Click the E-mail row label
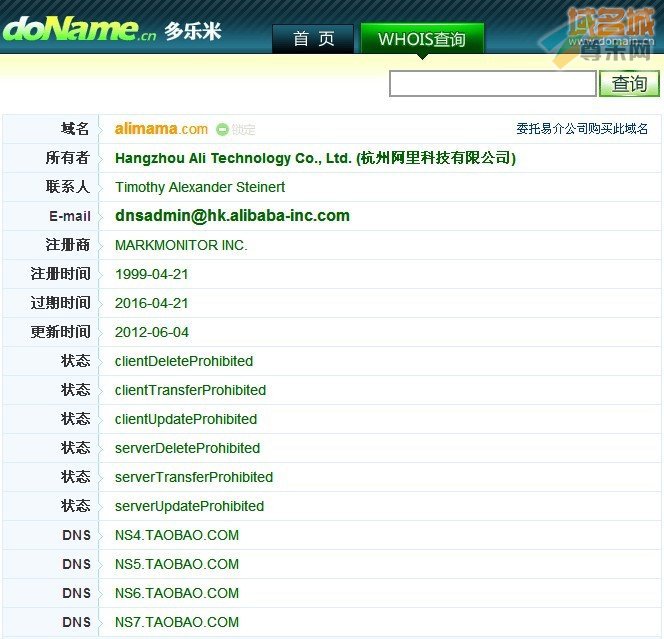Screen dimensions: 664x639 click(x=70, y=216)
